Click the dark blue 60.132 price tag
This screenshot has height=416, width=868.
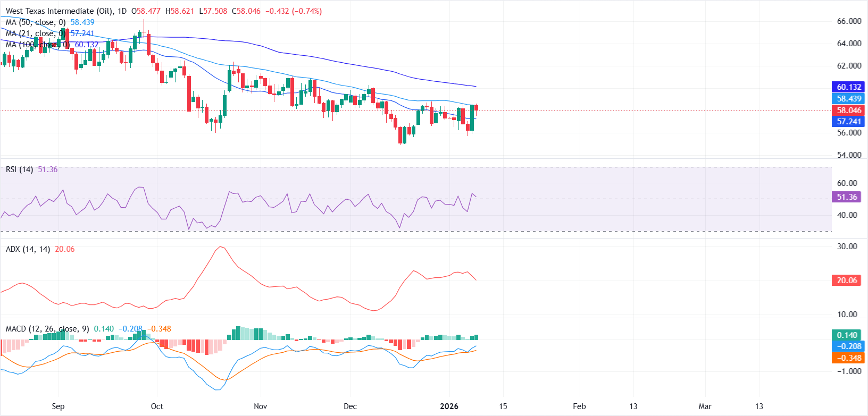pos(848,87)
